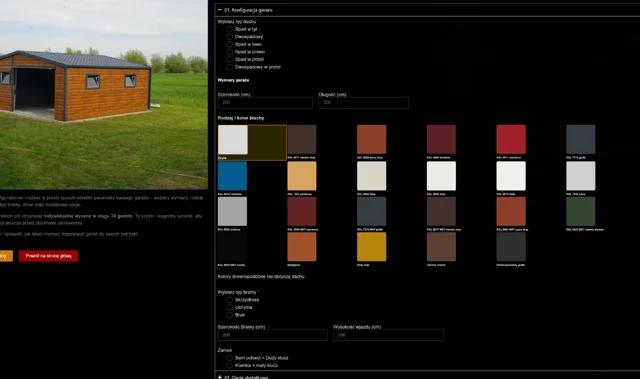Focus the 'Szerokość Bramy (cm)' input

coord(273,335)
